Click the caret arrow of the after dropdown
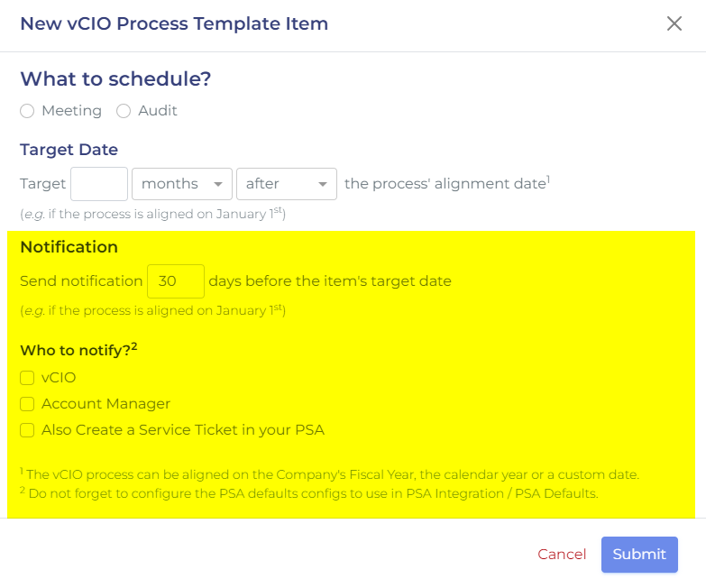 323,184
